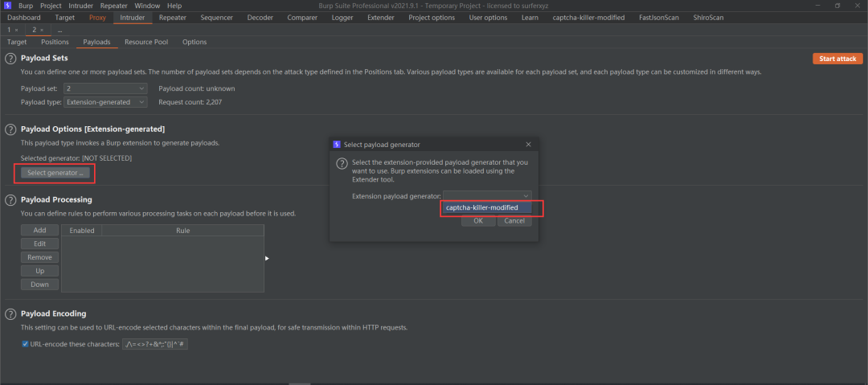Screen dimensions: 868x385
Task: Click OK in payload generator dialog
Action: tap(478, 220)
